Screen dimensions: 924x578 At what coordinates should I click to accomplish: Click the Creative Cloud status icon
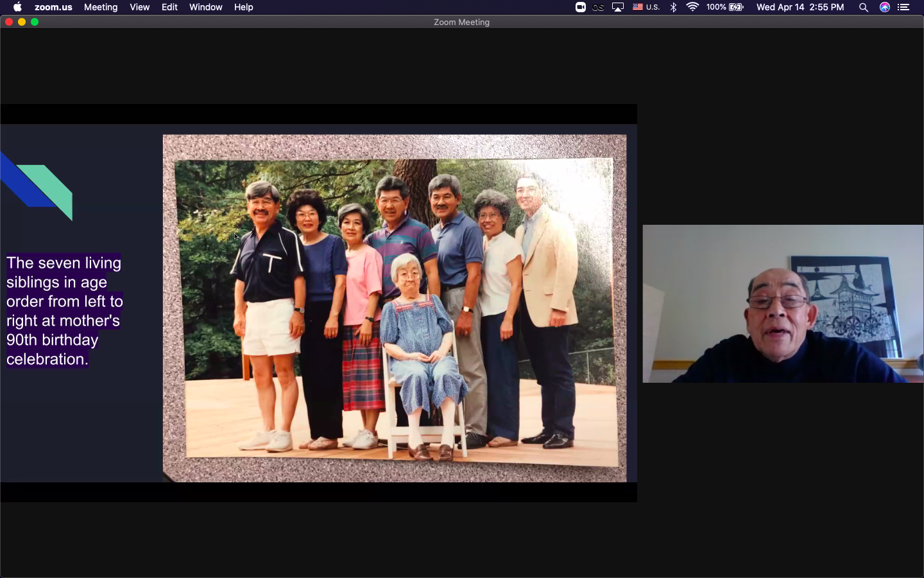(599, 7)
